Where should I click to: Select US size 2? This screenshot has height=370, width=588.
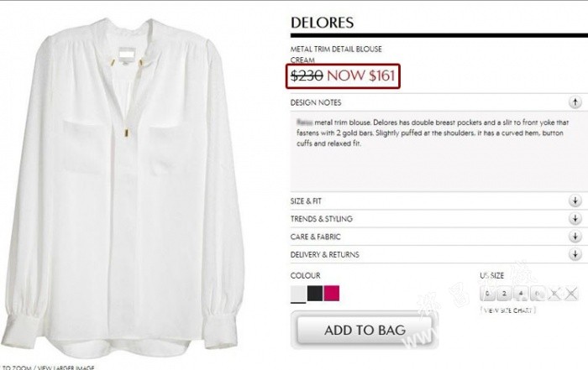coord(504,294)
